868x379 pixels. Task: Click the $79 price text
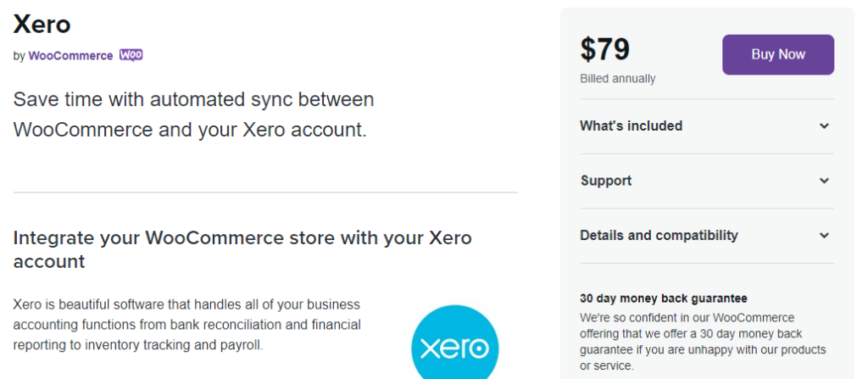point(604,50)
